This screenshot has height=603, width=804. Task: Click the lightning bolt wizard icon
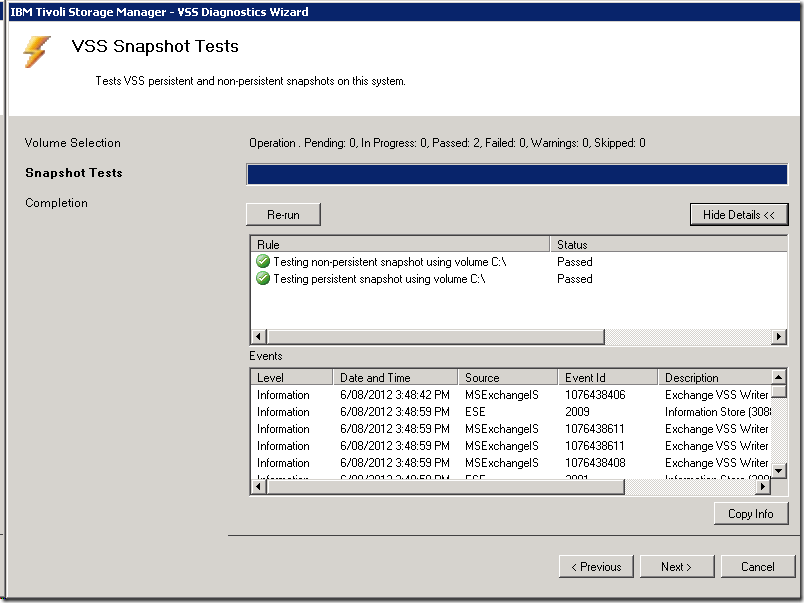coord(37,52)
